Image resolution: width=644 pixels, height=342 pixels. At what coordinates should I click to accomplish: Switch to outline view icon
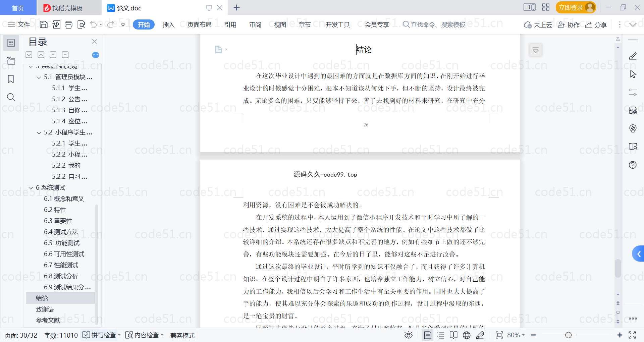tap(441, 335)
